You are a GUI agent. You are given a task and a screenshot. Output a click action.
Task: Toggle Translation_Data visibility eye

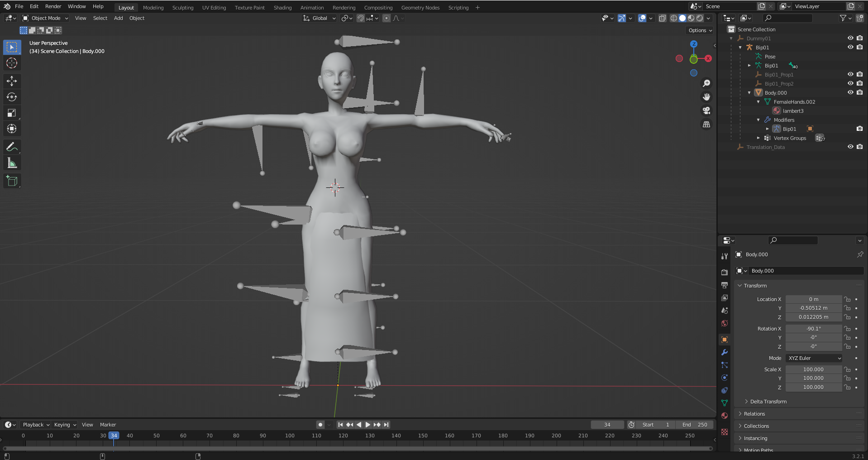[x=850, y=147]
